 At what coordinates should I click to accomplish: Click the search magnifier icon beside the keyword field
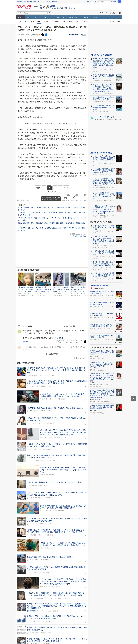[x=49, y=13]
